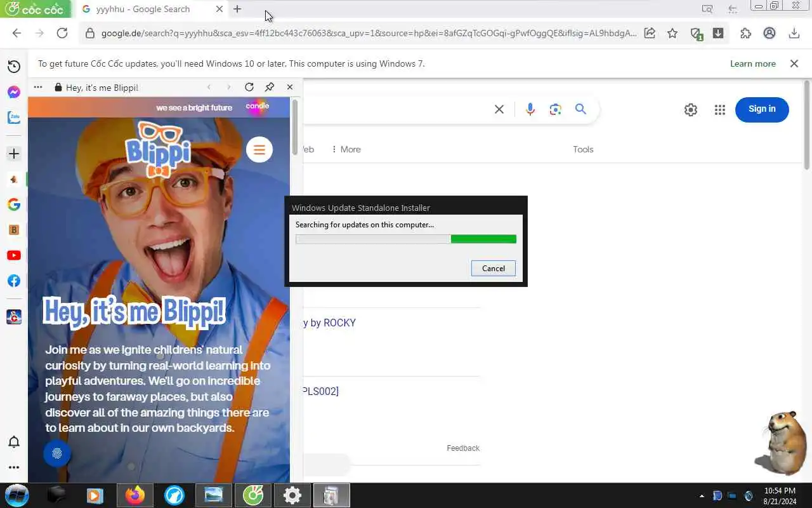Open the Blippi orange hamburger menu
The image size is (812, 508).
(x=259, y=150)
